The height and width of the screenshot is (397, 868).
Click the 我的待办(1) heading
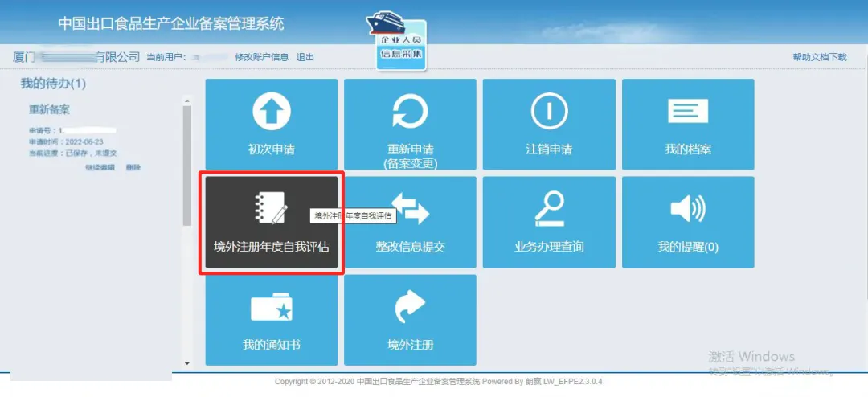(x=53, y=84)
